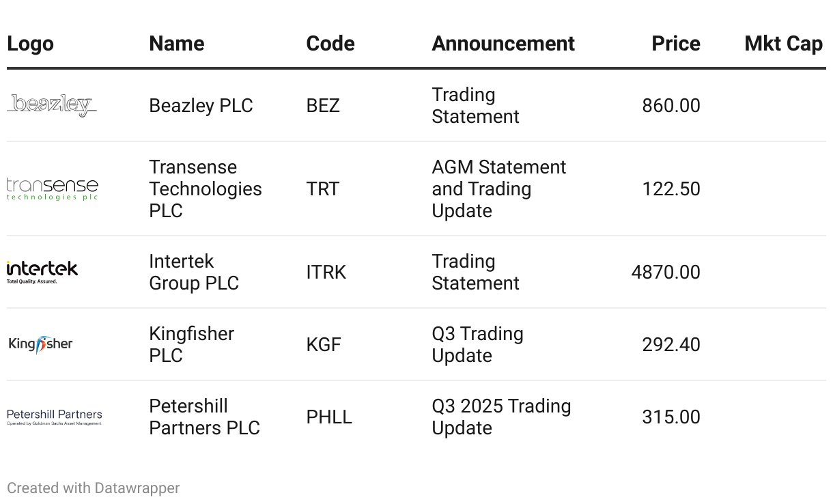
Task: Click the Mkt Cap column header
Action: (x=783, y=44)
